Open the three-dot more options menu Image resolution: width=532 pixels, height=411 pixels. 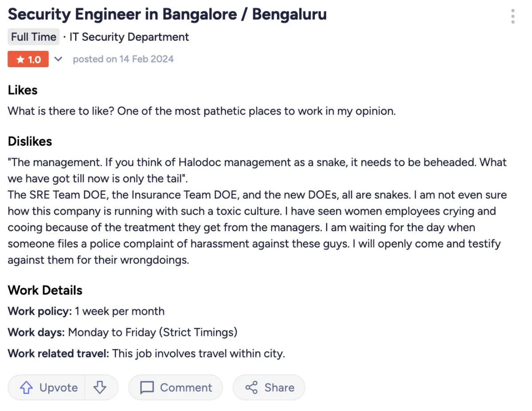click(513, 16)
